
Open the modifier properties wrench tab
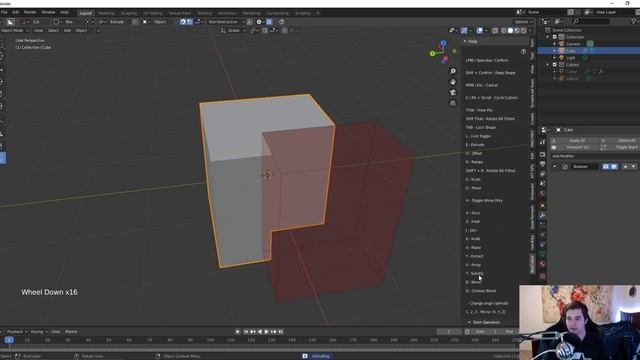pyautogui.click(x=542, y=215)
